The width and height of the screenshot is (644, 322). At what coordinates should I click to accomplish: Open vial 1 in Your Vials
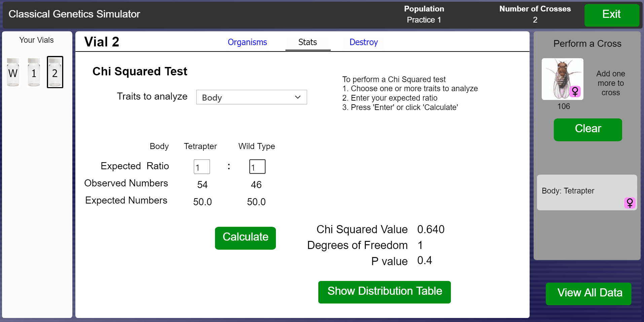tap(34, 72)
